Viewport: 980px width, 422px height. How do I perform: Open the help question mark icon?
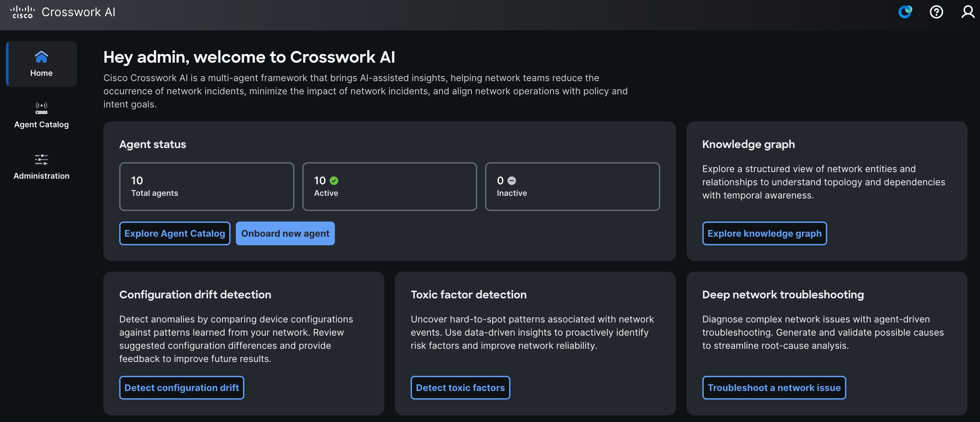[x=936, y=12]
